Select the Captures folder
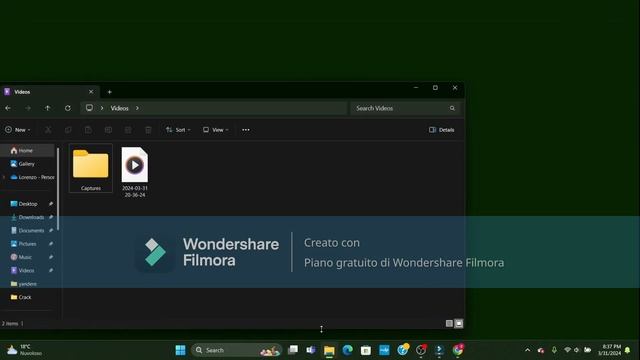640x360 pixels. tap(91, 168)
